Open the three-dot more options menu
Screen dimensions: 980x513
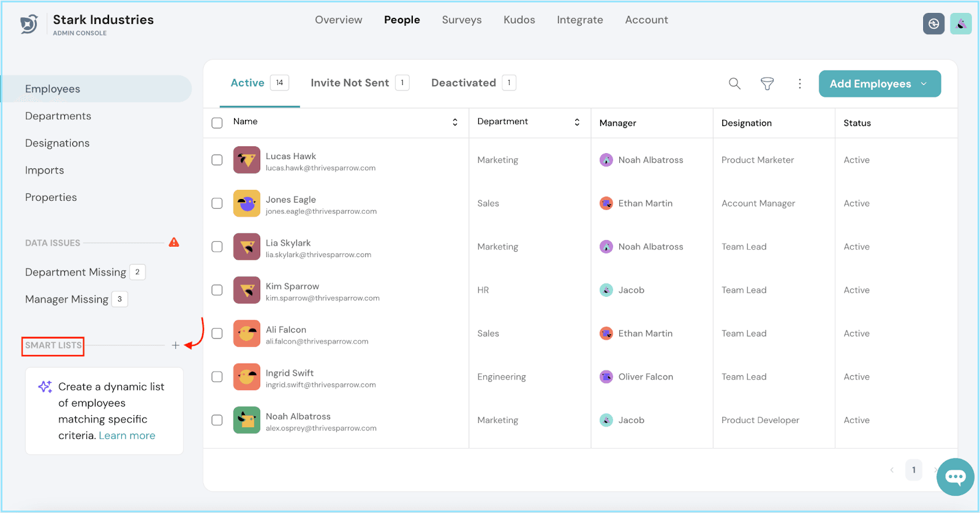tap(799, 84)
